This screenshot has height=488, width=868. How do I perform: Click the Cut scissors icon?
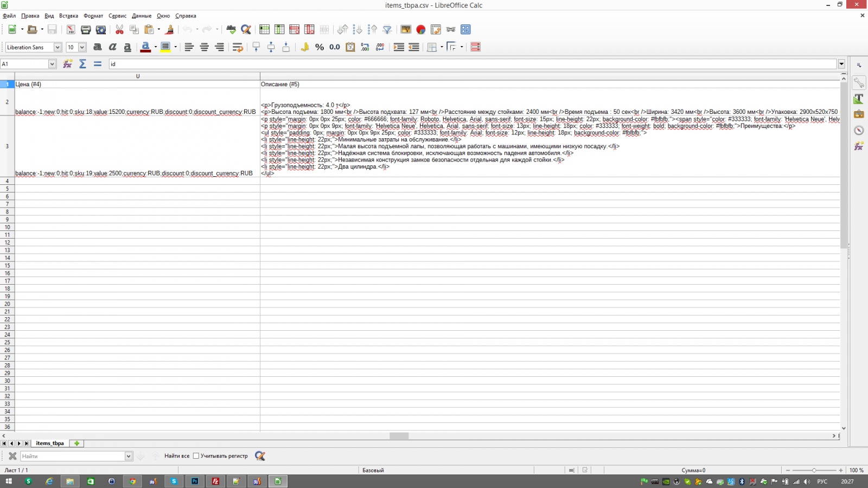point(119,30)
